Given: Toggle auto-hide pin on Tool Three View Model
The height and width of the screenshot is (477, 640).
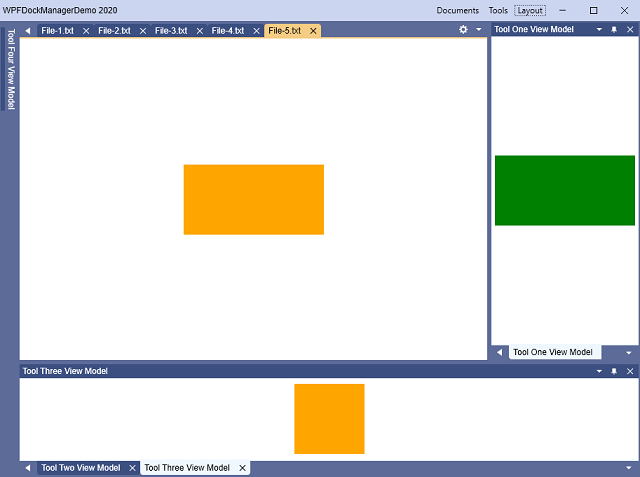Looking at the screenshot, I should tap(614, 371).
